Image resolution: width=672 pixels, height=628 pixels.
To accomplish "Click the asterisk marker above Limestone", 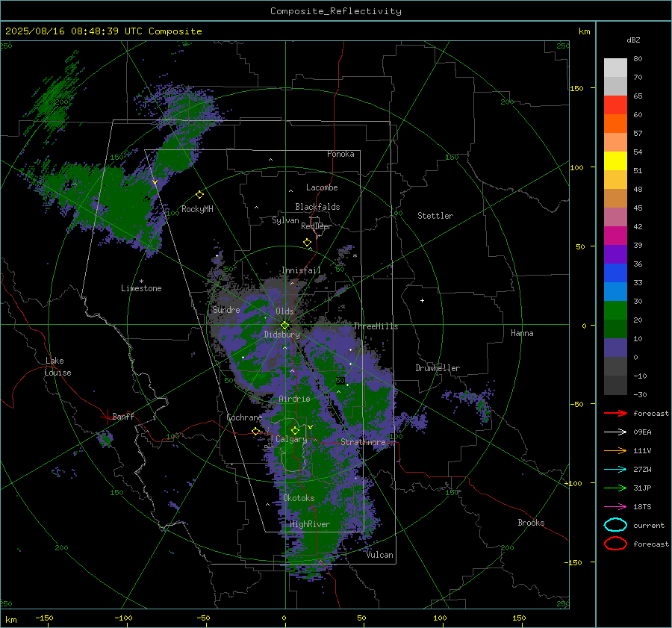I will 141,282.
